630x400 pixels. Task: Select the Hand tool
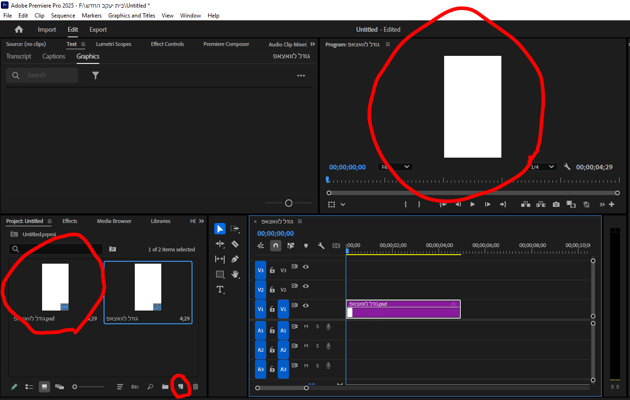click(x=235, y=274)
